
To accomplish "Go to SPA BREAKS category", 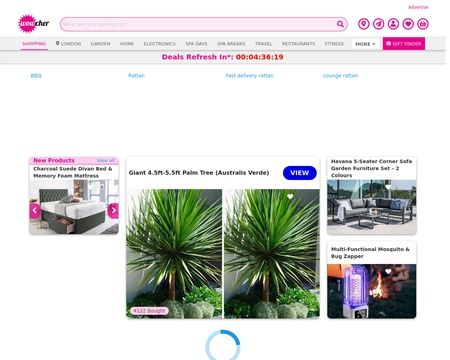I will 231,44.
